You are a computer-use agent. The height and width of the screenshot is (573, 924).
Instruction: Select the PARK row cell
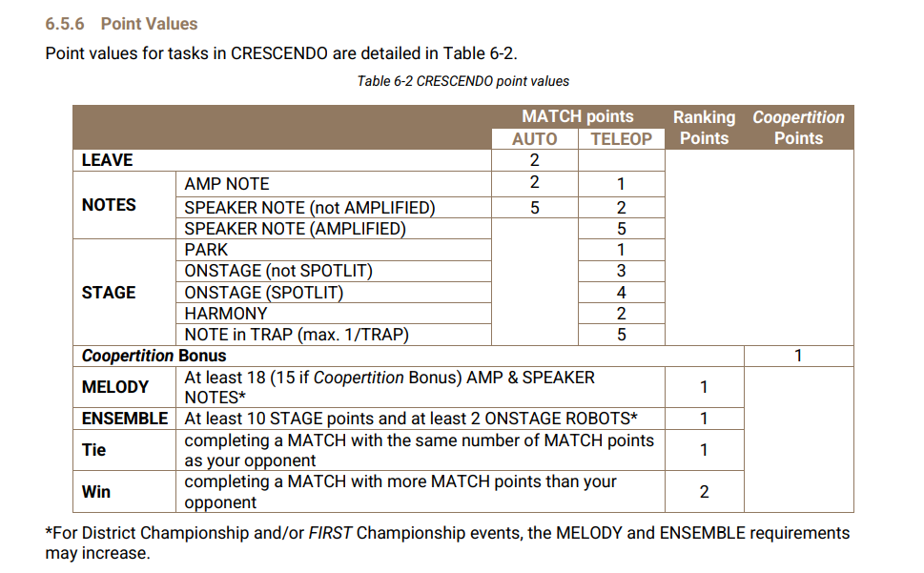[206, 250]
